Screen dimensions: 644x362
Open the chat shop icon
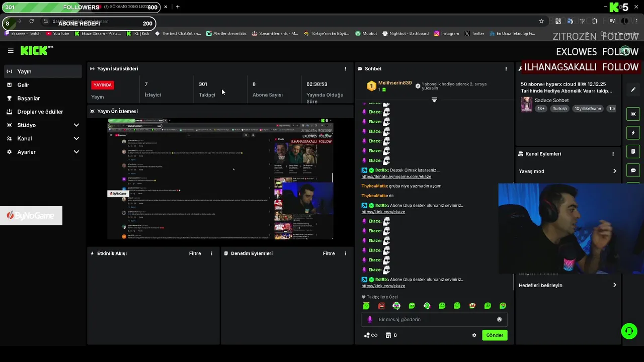coord(388,335)
